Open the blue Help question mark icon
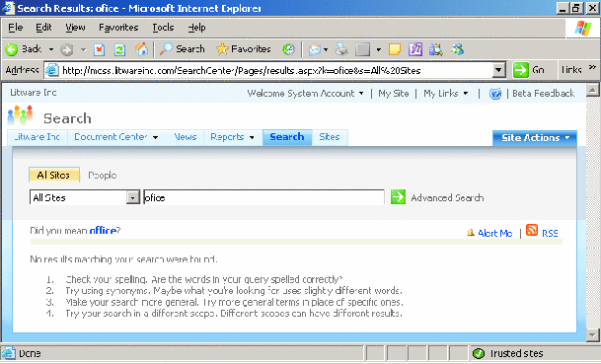 [x=495, y=94]
